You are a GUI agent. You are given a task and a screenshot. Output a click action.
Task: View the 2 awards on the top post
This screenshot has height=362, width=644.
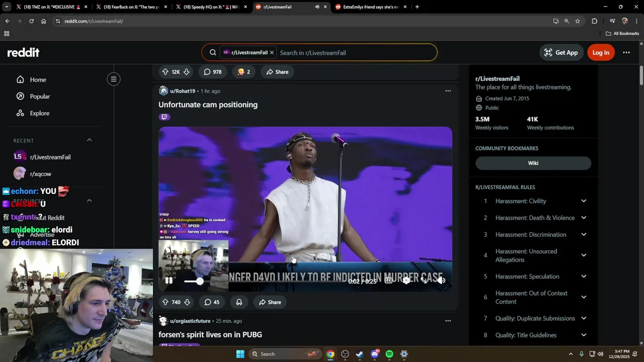[x=244, y=72]
